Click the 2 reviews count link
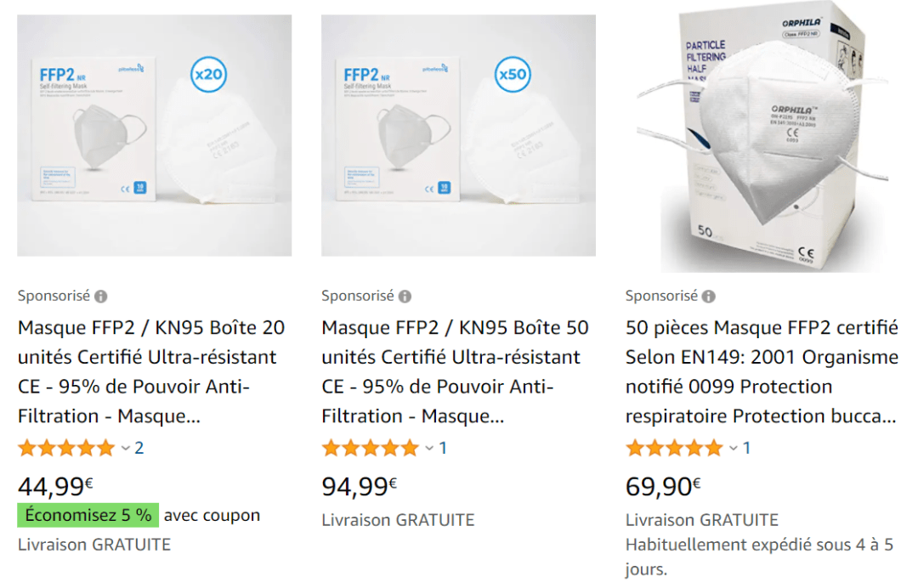 139,448
